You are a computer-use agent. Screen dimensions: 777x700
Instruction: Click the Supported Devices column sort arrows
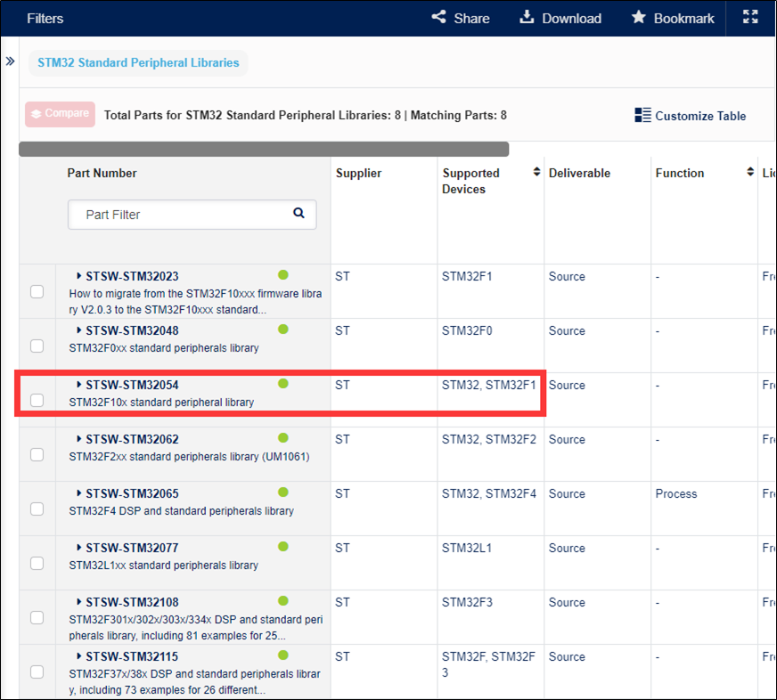coord(535,173)
